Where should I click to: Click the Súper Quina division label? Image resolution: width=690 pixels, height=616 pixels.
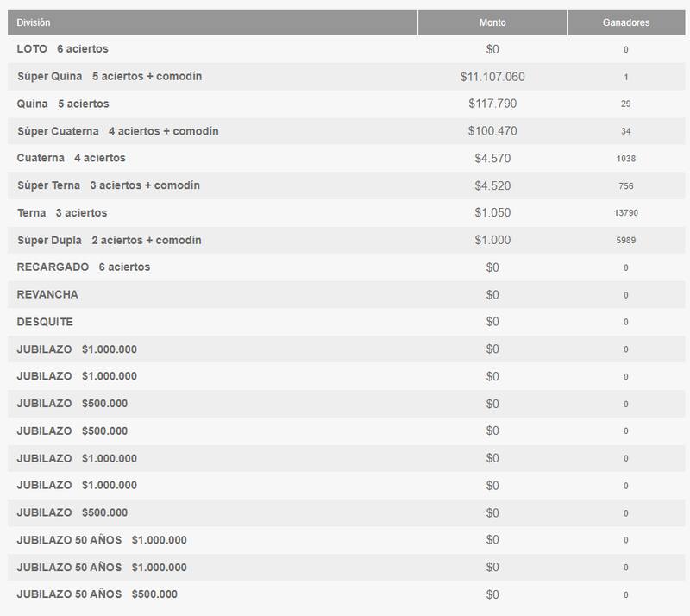[110, 77]
